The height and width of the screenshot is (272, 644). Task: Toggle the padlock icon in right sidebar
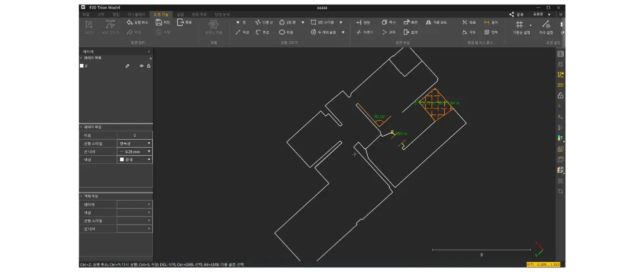coord(560,96)
